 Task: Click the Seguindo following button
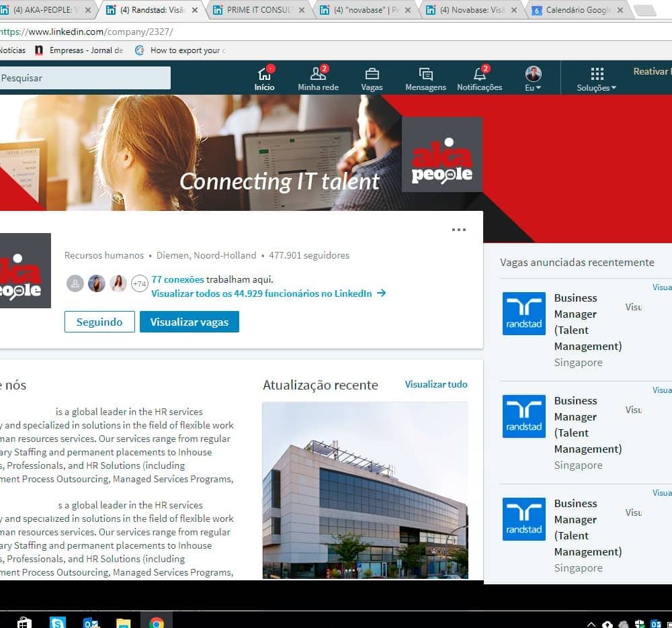click(x=99, y=322)
